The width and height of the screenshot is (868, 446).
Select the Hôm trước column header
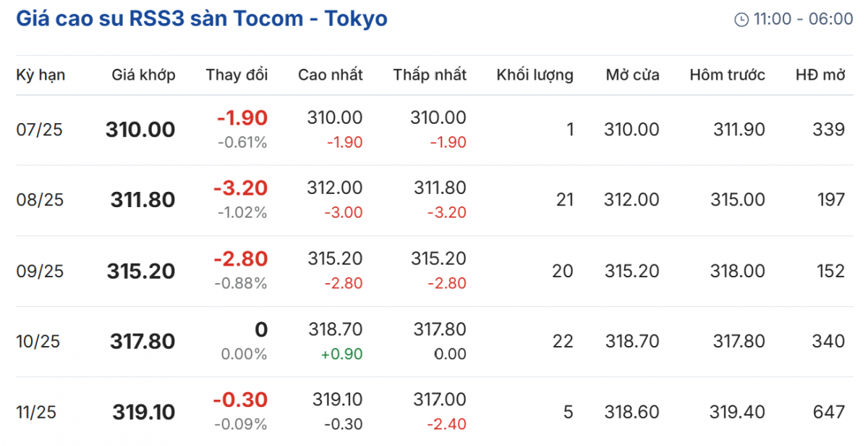point(727,75)
